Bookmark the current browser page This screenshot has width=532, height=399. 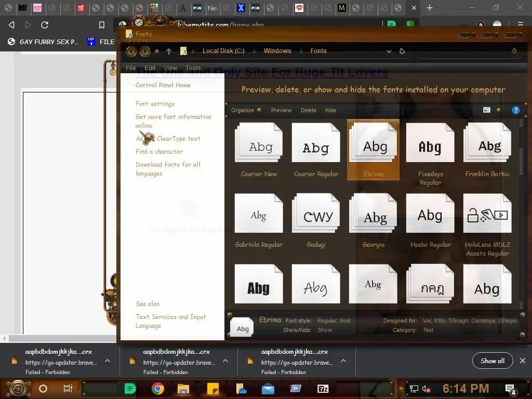click(x=101, y=25)
